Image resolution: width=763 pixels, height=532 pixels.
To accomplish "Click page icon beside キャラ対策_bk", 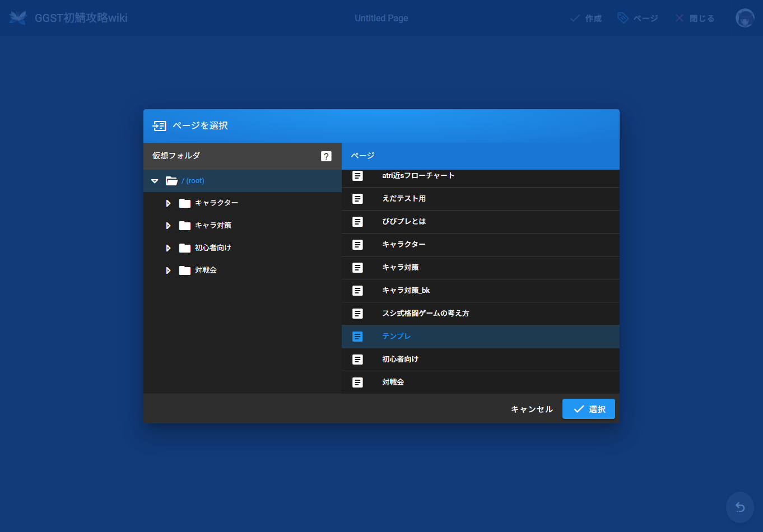I will coord(357,291).
